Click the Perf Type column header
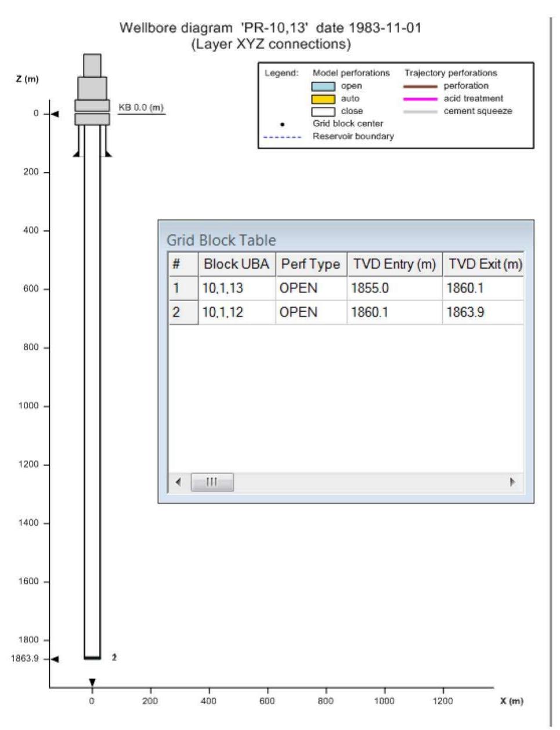The height and width of the screenshot is (730, 560). point(310,264)
